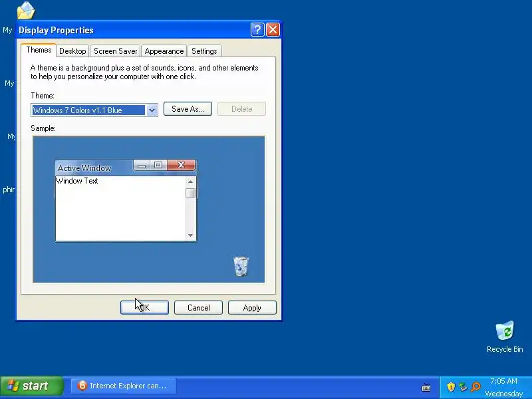Cancel the Display Properties dialog
Image resolution: width=532 pixels, height=399 pixels.
tap(198, 308)
